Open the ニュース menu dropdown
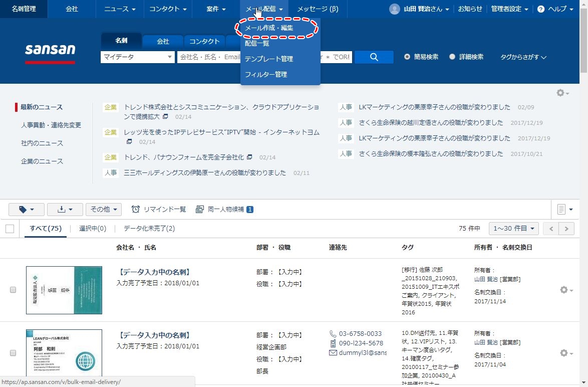Screen dimensions: 588x387 pos(120,9)
